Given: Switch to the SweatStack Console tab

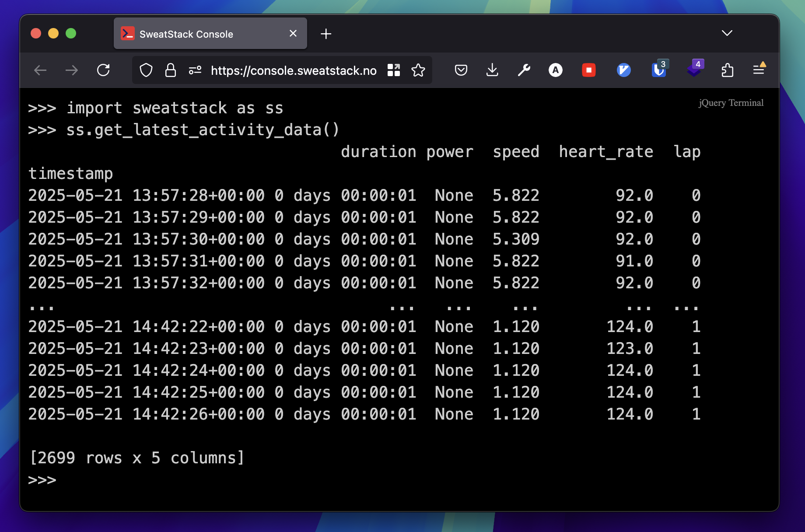Looking at the screenshot, I should click(x=210, y=33).
